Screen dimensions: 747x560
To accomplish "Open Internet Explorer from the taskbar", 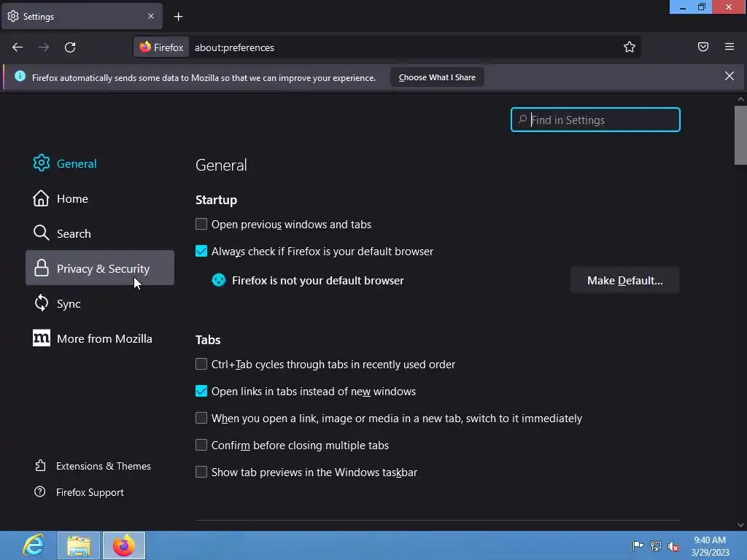I will (34, 545).
